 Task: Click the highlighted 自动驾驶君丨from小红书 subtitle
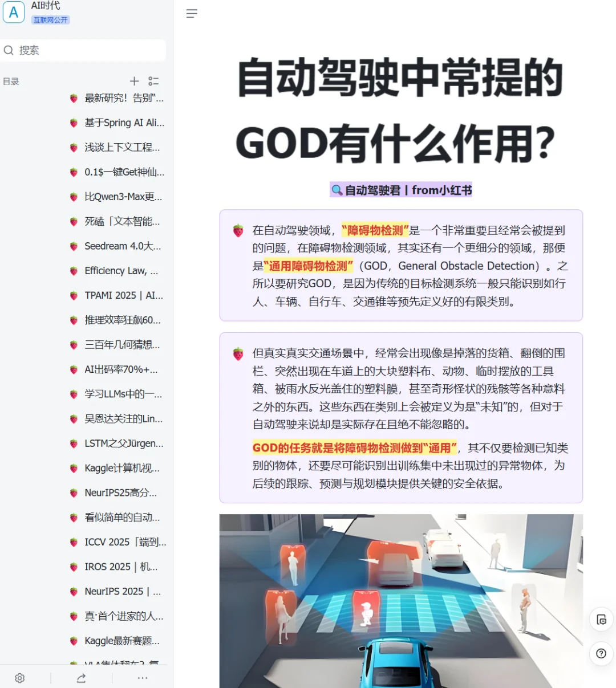point(401,190)
